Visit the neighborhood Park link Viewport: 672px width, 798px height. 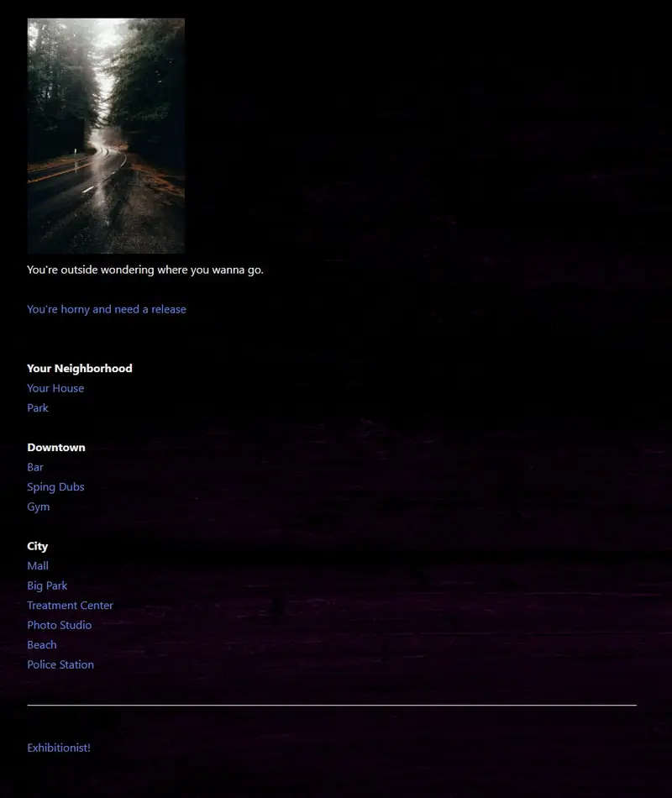point(38,408)
